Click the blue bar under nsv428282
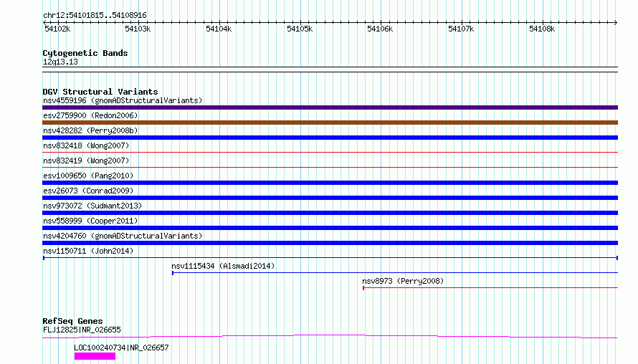Screen dimensions: 638x364 (x=330, y=138)
